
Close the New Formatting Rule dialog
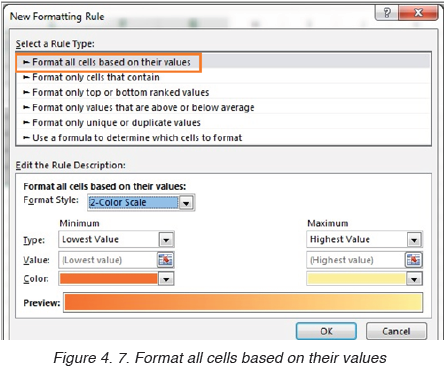tap(418, 13)
